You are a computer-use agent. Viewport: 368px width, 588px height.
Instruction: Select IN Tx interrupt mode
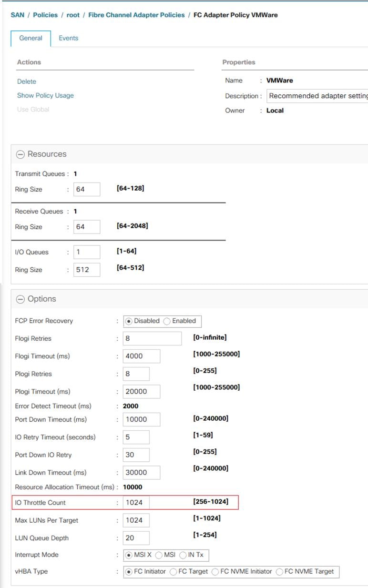click(x=183, y=555)
